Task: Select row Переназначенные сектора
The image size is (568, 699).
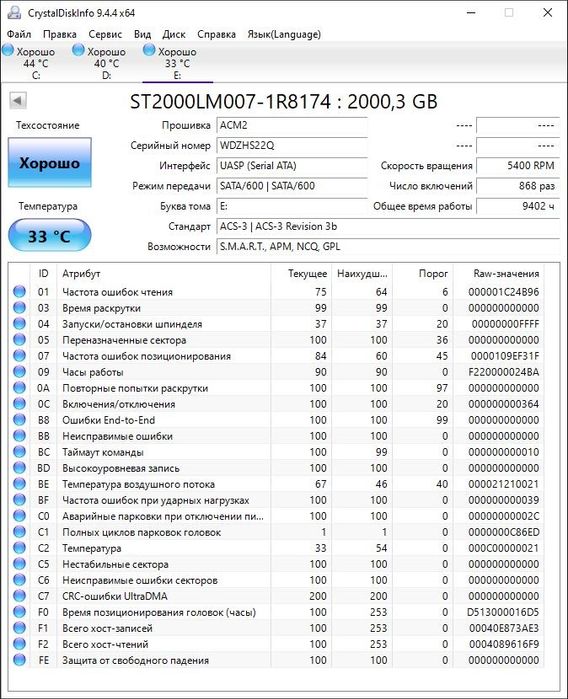Action: 276,340
